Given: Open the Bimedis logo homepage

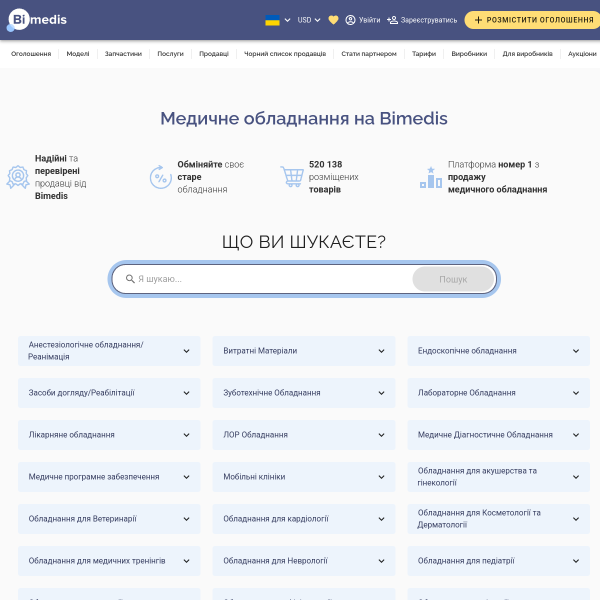Looking at the screenshot, I should [37, 20].
